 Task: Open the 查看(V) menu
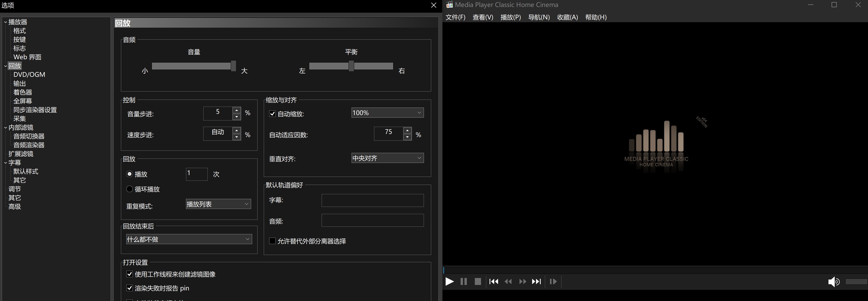coord(483,17)
